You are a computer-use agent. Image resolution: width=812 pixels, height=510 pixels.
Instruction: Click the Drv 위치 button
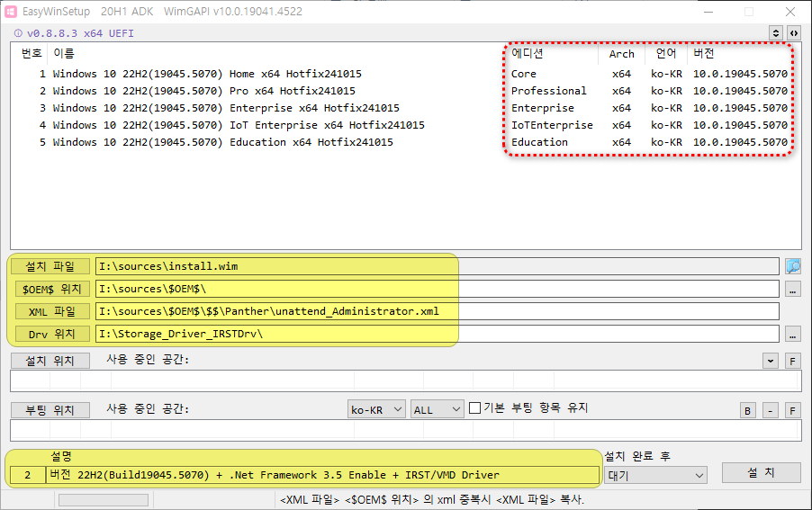pos(50,334)
